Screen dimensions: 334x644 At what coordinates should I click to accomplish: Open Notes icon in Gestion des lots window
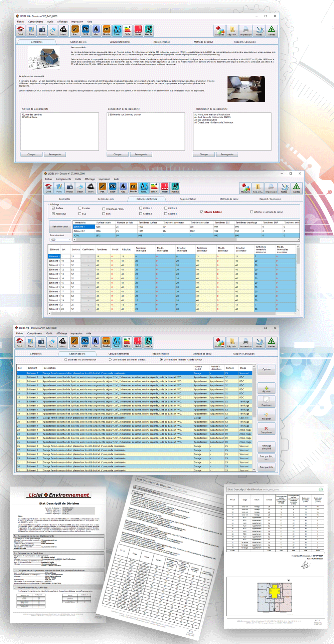click(x=259, y=342)
